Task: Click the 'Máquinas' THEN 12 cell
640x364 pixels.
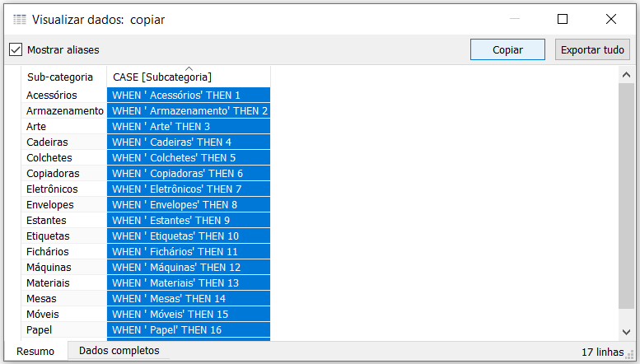Action: [189, 268]
